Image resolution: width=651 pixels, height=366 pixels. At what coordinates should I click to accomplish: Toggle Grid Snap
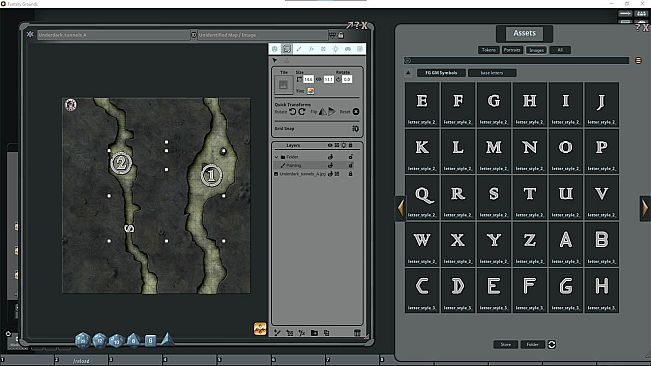click(x=355, y=129)
